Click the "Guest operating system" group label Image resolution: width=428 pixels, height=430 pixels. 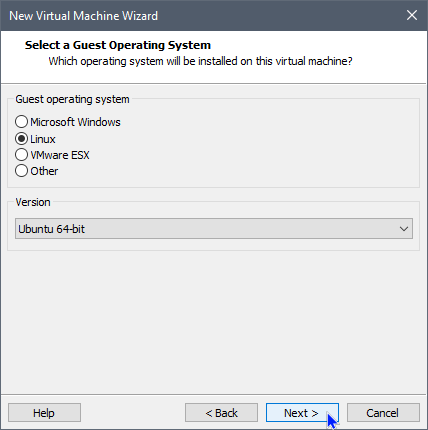72,99
